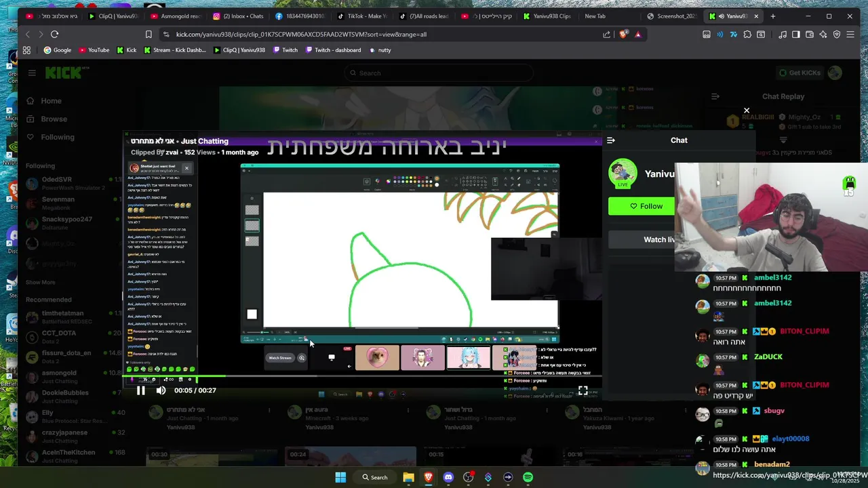868x488 pixels.
Task: Click the sbugv username in the chat overlay
Action: point(774,411)
